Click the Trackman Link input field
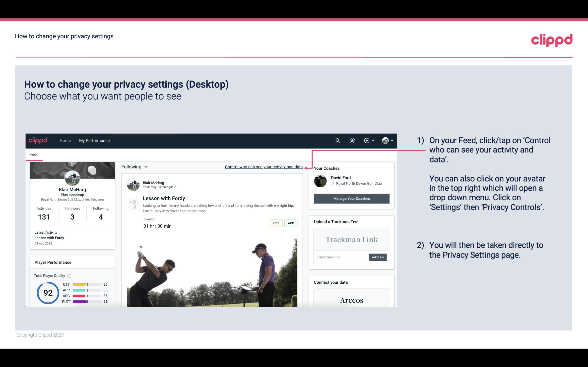 (x=340, y=257)
